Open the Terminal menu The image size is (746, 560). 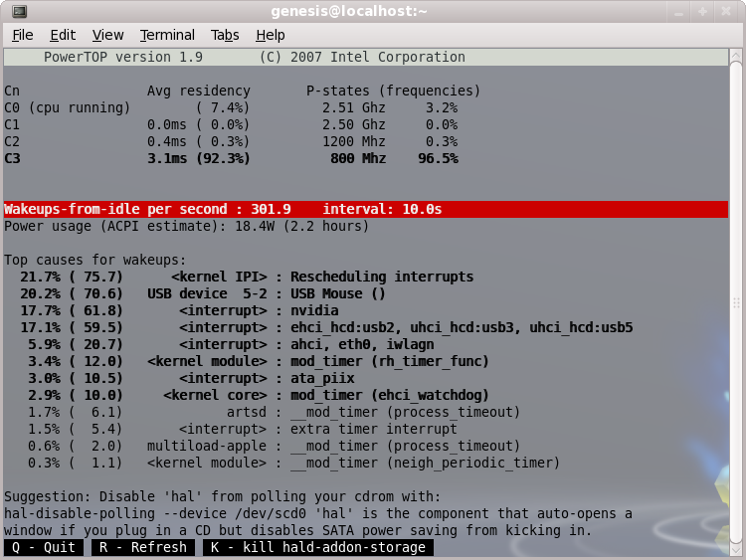pyautogui.click(x=167, y=35)
